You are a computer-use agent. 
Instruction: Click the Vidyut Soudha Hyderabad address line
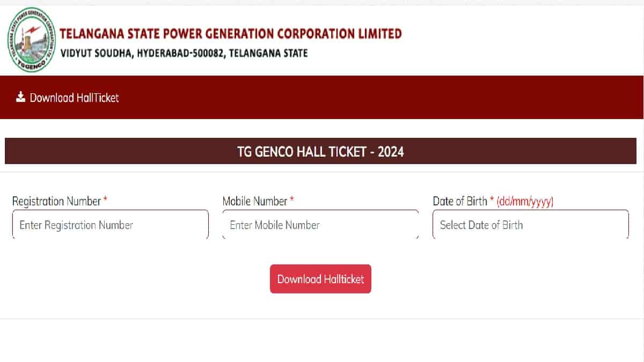tap(184, 53)
